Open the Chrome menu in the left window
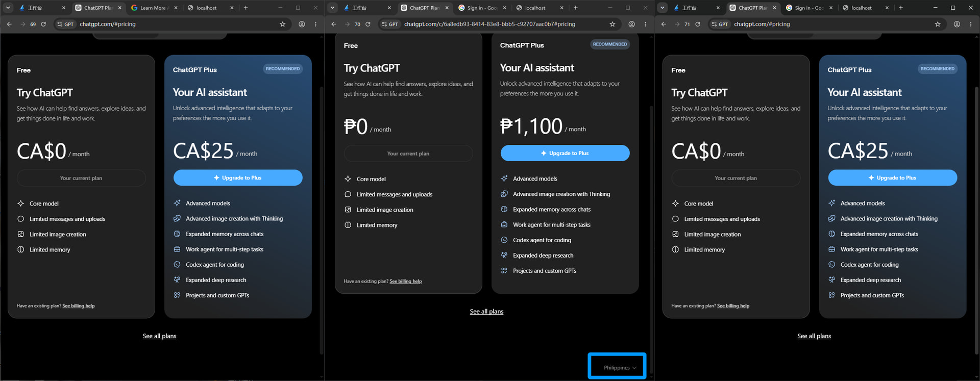The height and width of the screenshot is (381, 980). click(316, 24)
